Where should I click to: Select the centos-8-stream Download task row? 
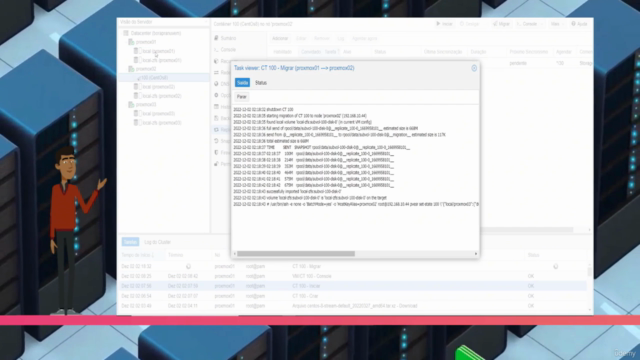click(353, 306)
